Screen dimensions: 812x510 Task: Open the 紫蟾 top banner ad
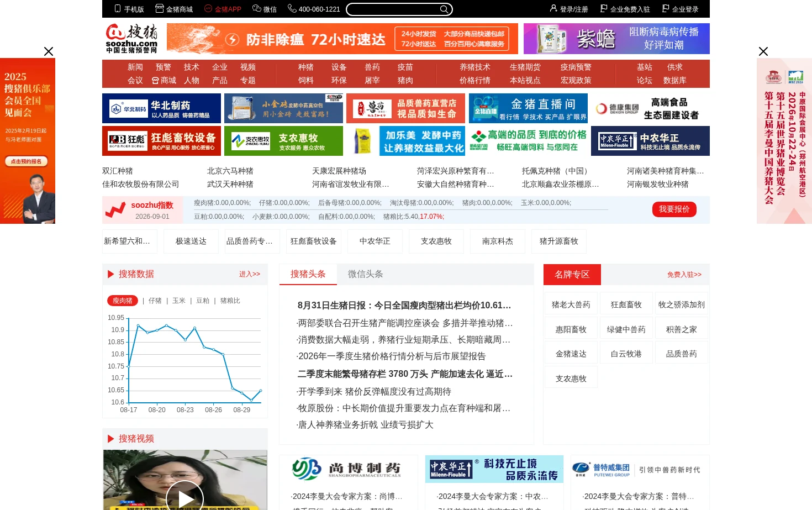tap(616, 39)
